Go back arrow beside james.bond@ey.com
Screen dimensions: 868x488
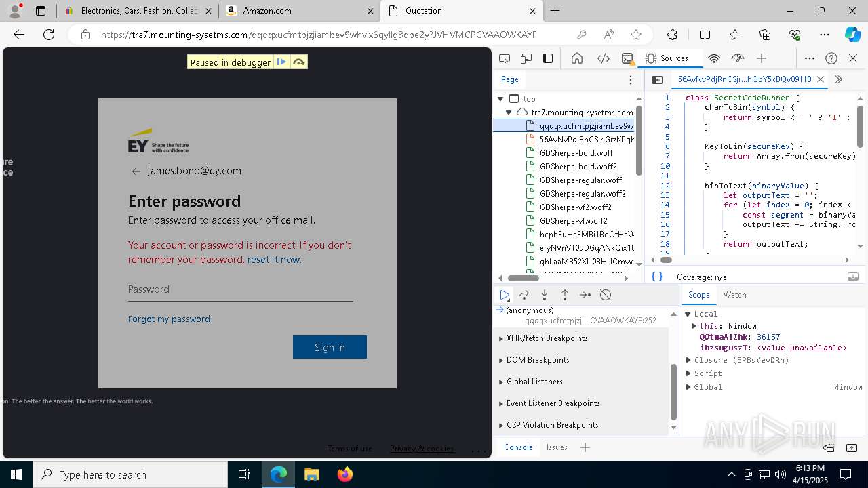[x=136, y=171]
